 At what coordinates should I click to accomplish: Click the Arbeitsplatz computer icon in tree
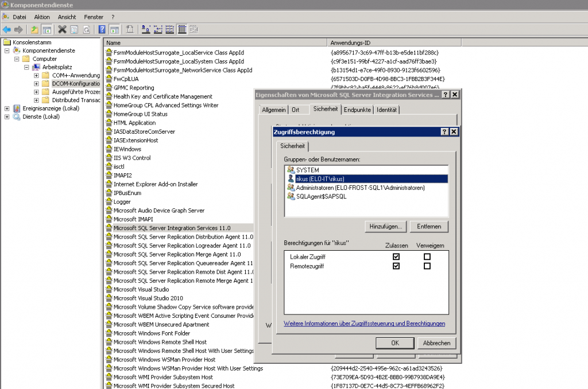pos(36,67)
